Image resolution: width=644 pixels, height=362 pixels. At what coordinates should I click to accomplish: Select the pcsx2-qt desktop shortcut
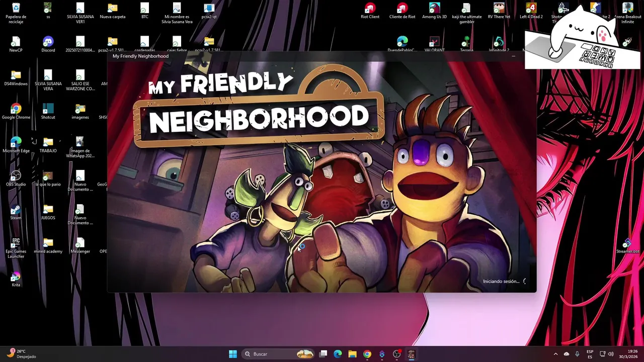pyautogui.click(x=209, y=11)
